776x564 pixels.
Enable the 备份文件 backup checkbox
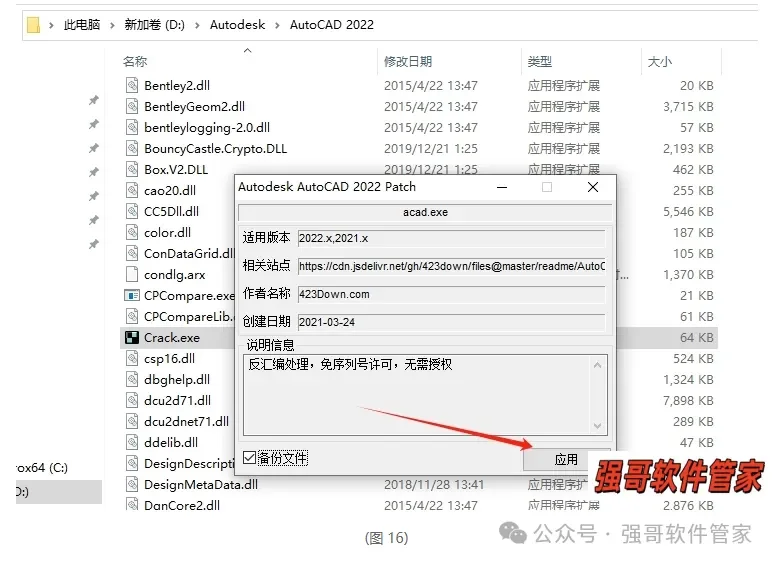(x=249, y=458)
